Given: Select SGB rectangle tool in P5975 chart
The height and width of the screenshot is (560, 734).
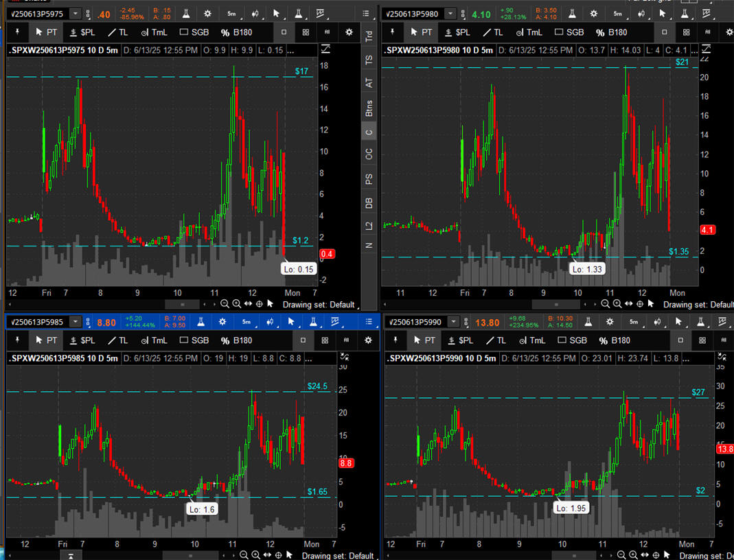Looking at the screenshot, I should point(194,32).
